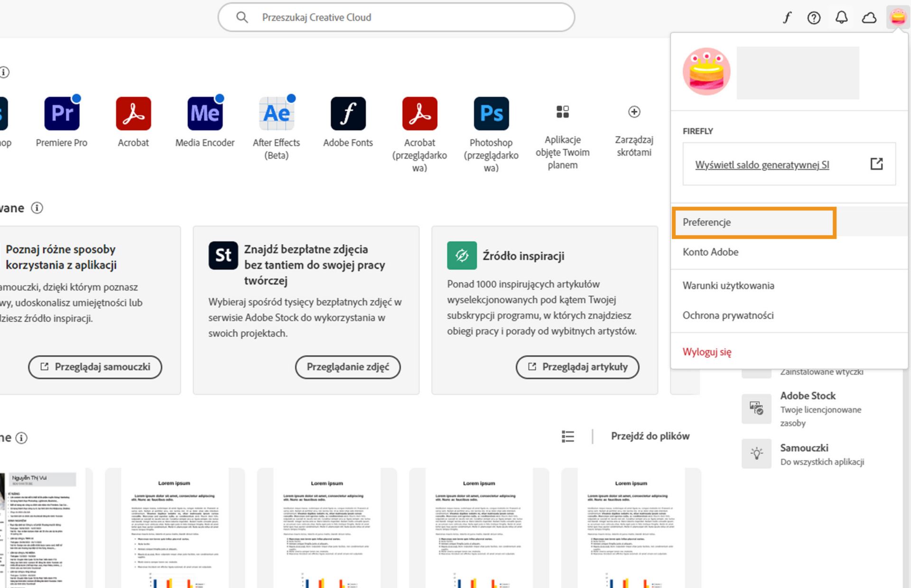Open the Adobe Fonts shortcut
This screenshot has height=588, width=911.
pos(348,114)
